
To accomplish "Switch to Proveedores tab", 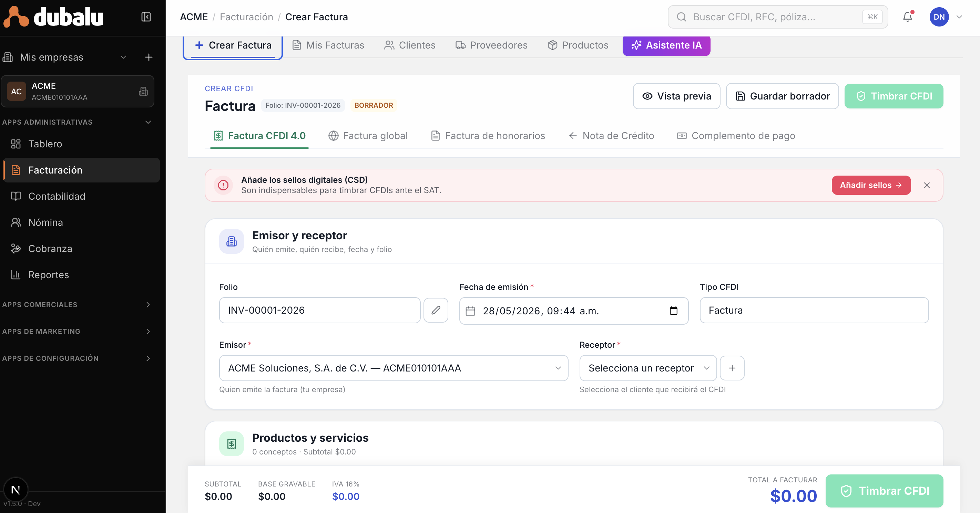I will 491,45.
